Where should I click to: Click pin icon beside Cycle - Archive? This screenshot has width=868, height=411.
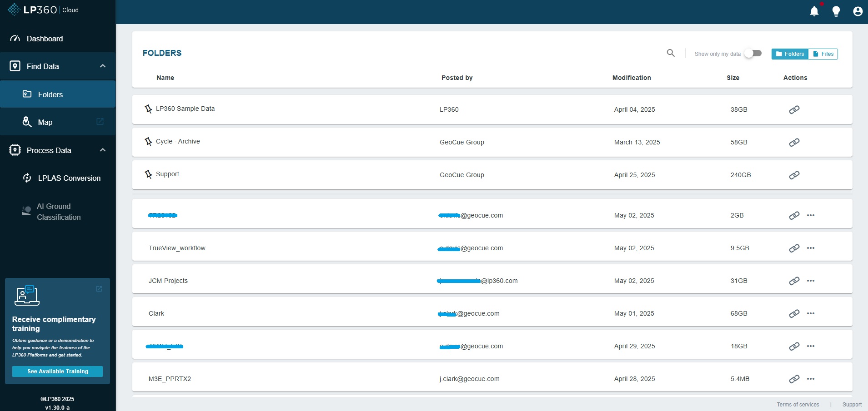[148, 142]
